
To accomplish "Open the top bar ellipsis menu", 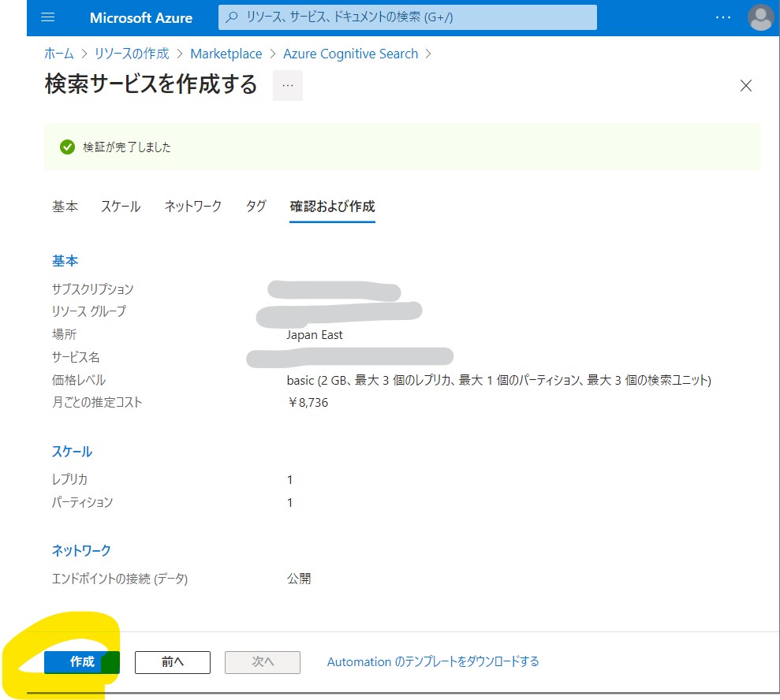I will pos(722,17).
